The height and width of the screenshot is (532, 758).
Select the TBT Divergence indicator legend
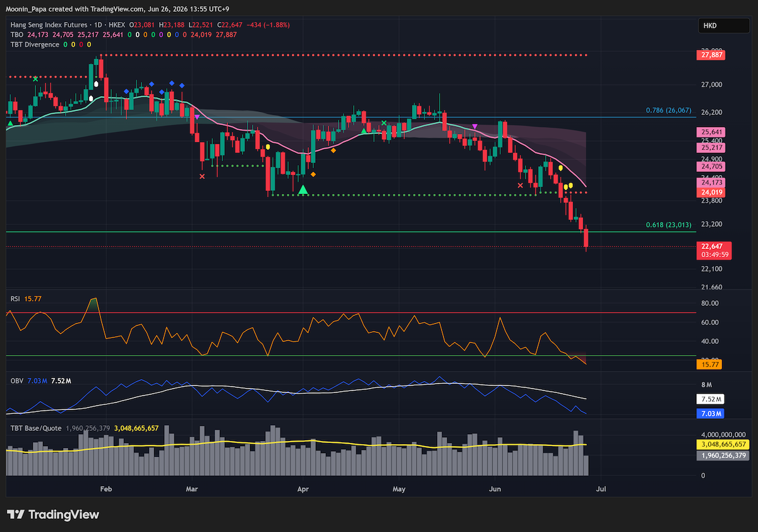[x=34, y=44]
